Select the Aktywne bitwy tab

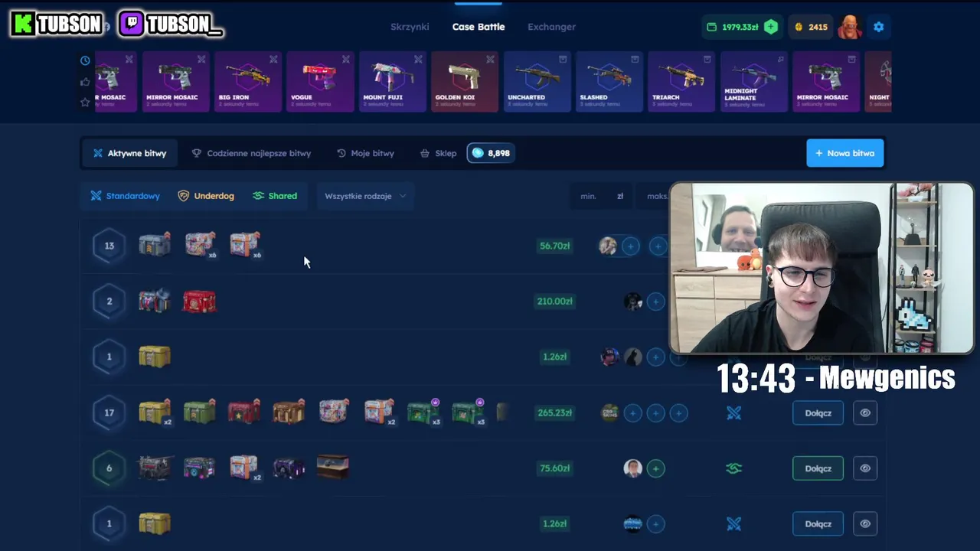coord(129,153)
